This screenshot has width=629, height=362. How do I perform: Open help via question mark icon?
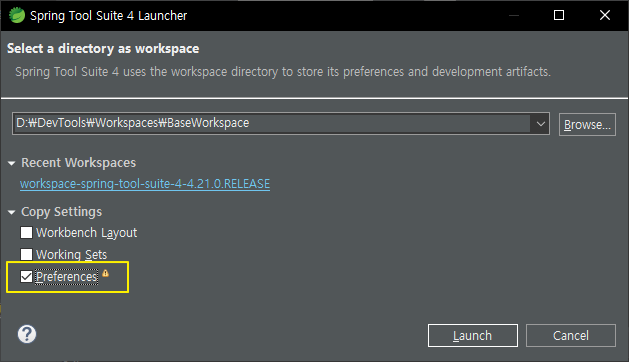[27, 334]
